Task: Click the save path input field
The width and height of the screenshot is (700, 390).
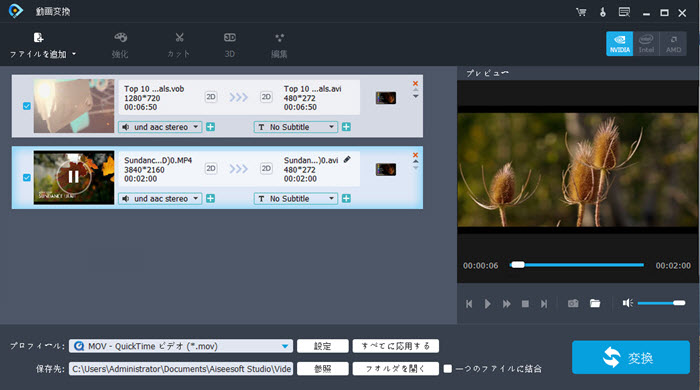Action: [181, 369]
